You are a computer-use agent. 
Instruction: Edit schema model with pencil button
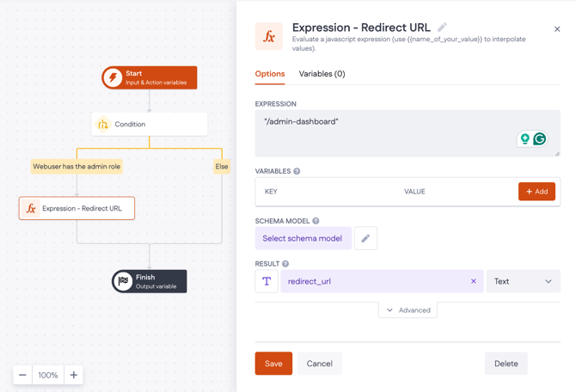(365, 238)
